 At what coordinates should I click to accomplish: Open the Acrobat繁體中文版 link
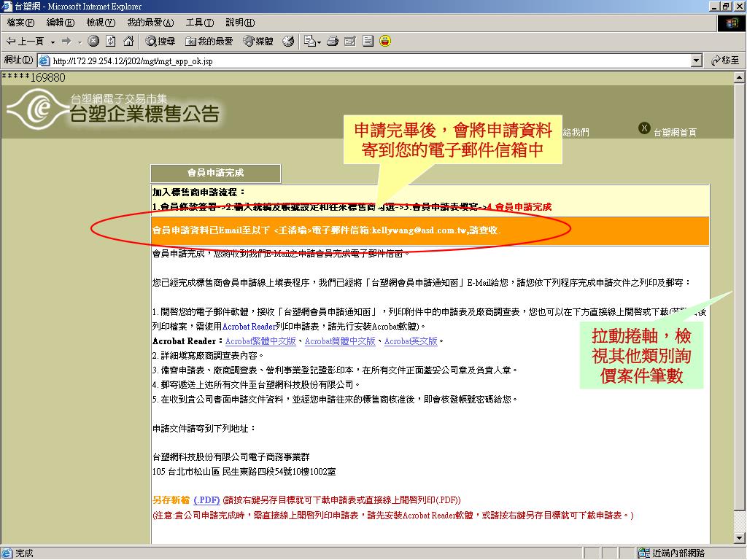(x=260, y=341)
